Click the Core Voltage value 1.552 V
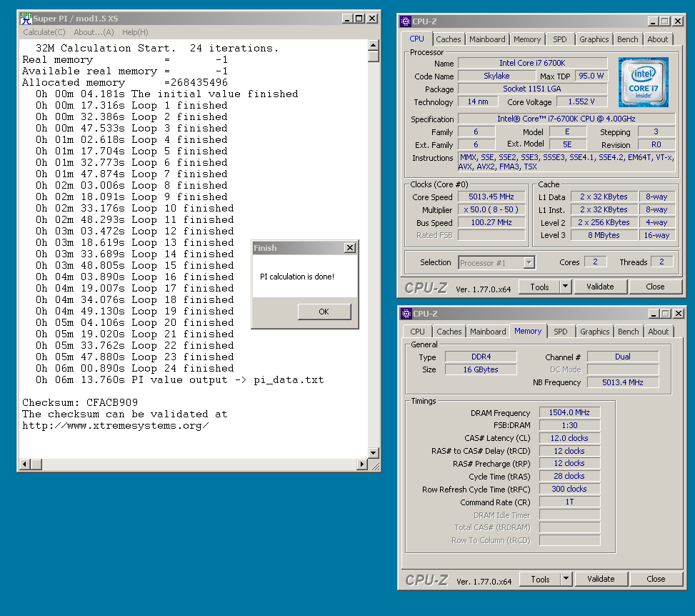 click(581, 101)
